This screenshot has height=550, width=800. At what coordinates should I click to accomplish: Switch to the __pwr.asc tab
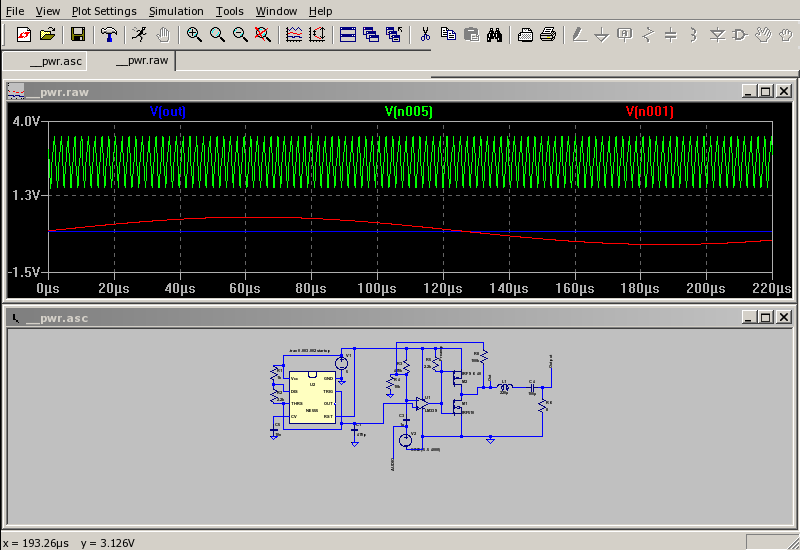45,62
